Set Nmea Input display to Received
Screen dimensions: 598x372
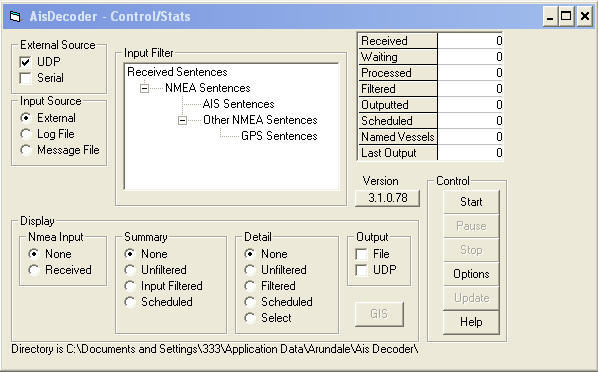click(34, 270)
